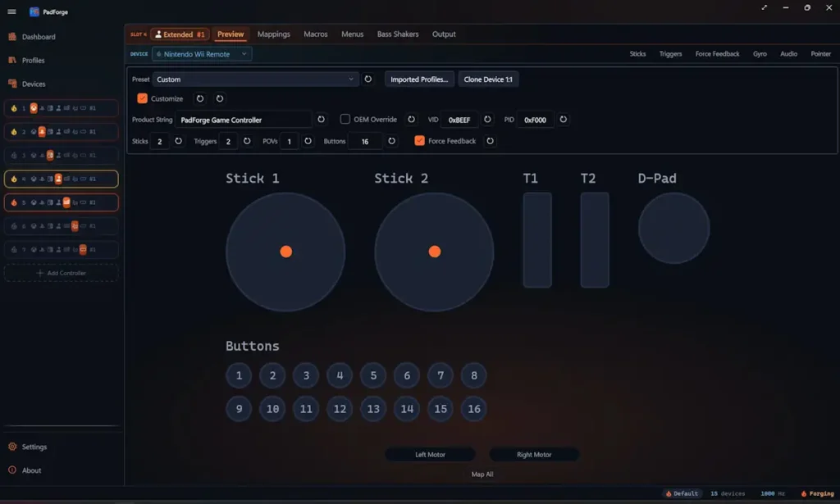Select highlighted Extended person icon in slot 4
This screenshot has width=840, height=504.
pos(58,179)
